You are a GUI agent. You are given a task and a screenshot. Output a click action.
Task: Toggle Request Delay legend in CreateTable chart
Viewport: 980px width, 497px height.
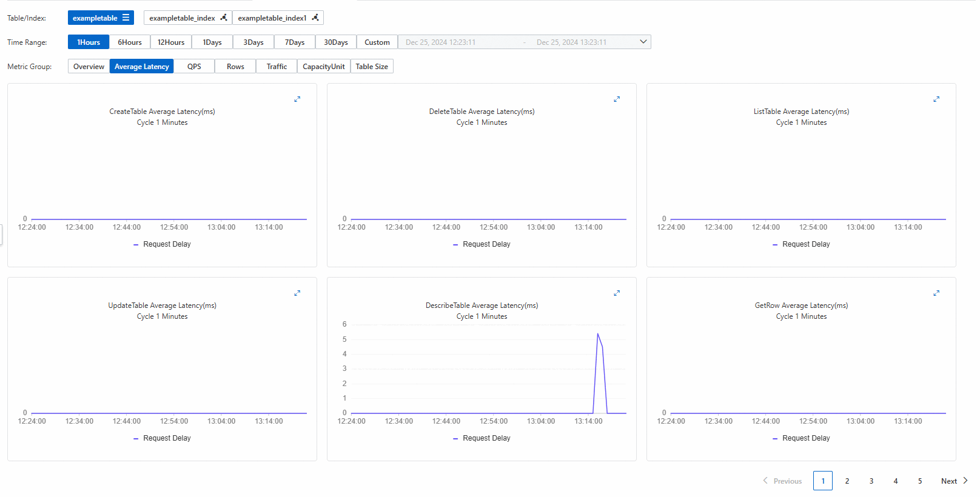pyautogui.click(x=162, y=244)
